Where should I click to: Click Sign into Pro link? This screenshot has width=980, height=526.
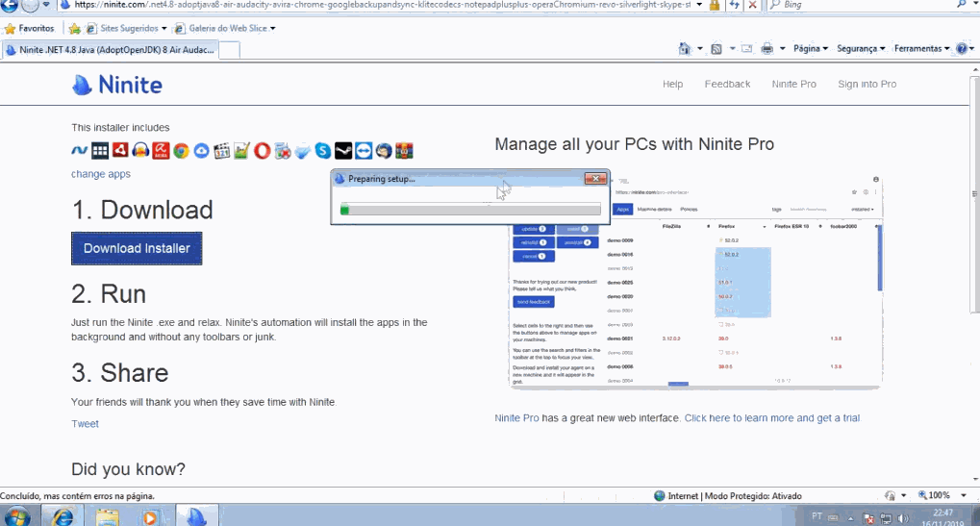tap(867, 84)
